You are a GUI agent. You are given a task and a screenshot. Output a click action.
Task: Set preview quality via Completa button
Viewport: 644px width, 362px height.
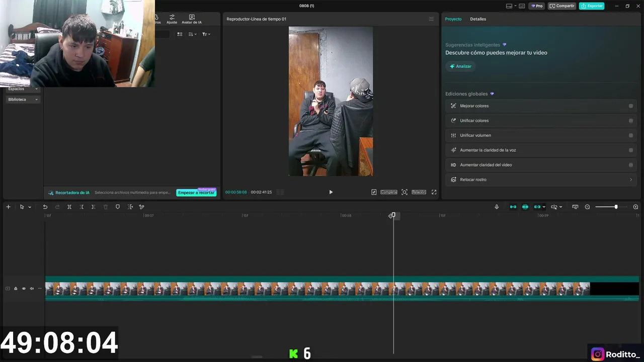389,192
